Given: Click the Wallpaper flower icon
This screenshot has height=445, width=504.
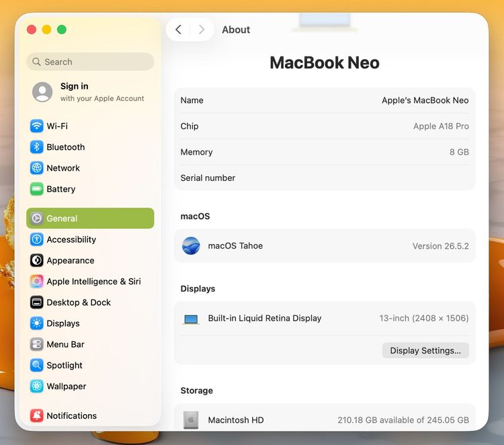Looking at the screenshot, I should 37,386.
